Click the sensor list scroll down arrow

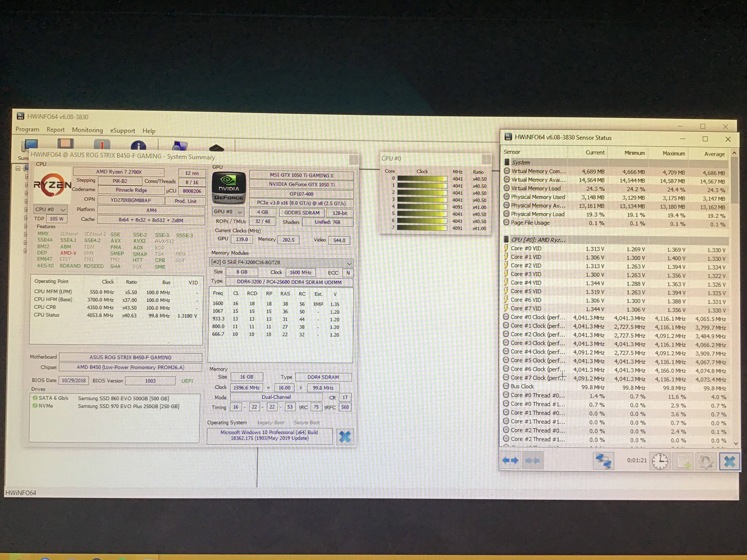[736, 444]
